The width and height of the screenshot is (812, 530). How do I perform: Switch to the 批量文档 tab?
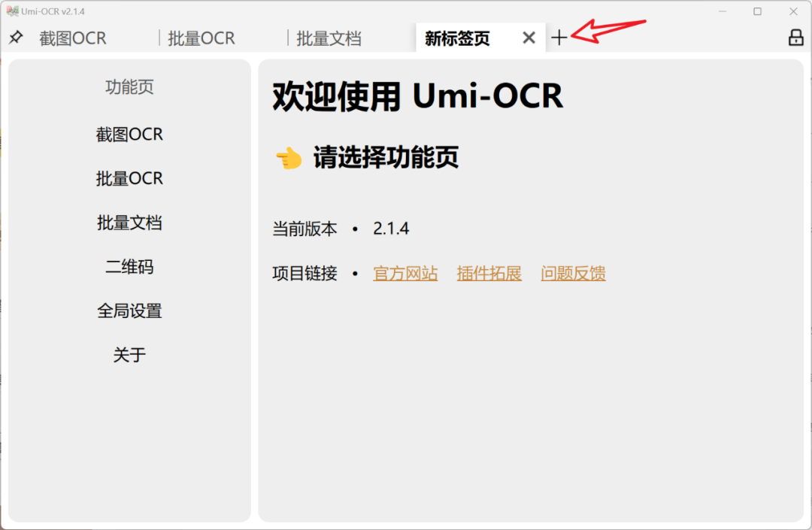coord(329,38)
